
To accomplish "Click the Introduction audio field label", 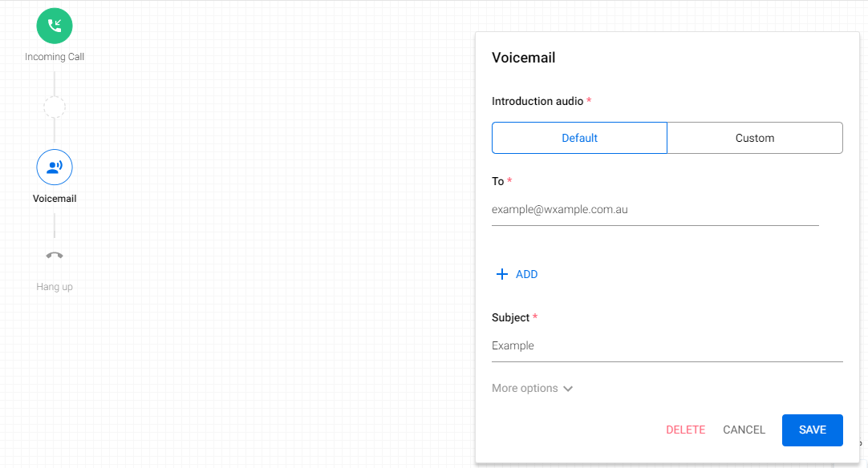I will click(537, 101).
